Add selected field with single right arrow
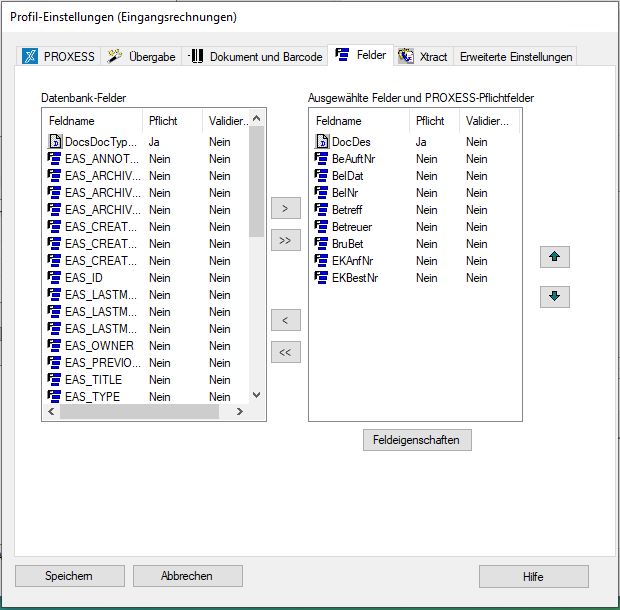Viewport: 620px width, 610px height. pyautogui.click(x=286, y=208)
